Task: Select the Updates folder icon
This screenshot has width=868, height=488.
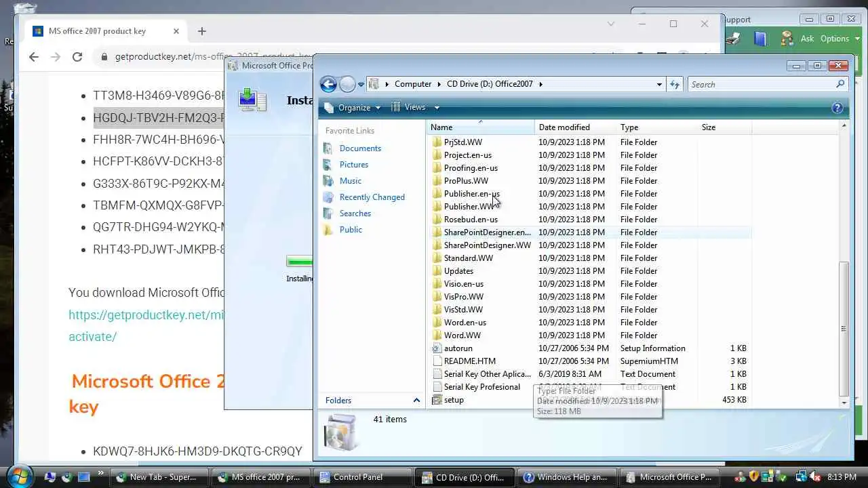Action: (x=437, y=271)
